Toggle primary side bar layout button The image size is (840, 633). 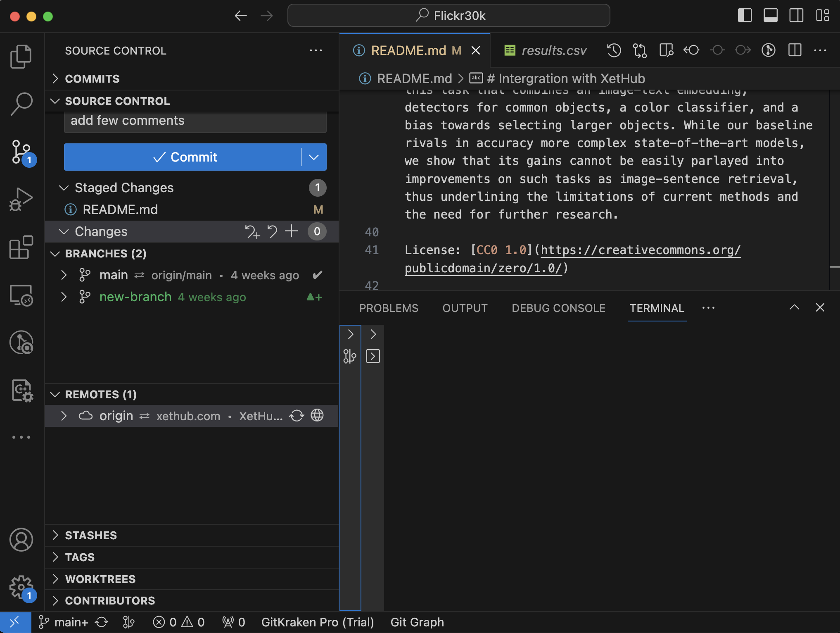pyautogui.click(x=745, y=16)
